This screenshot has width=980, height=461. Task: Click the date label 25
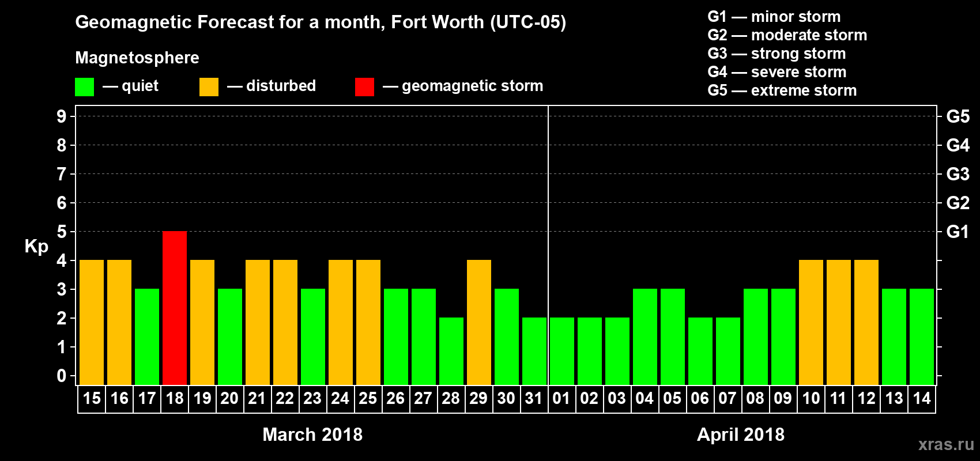[x=368, y=399]
